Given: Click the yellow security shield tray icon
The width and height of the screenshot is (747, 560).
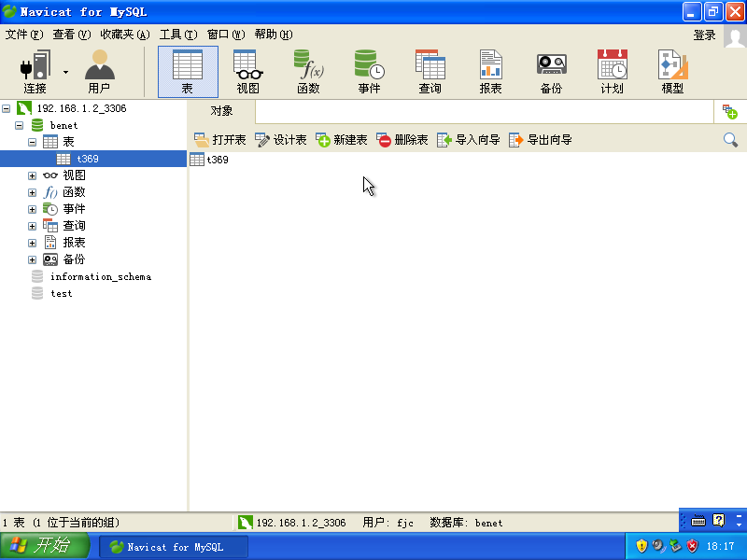Looking at the screenshot, I should [x=641, y=546].
